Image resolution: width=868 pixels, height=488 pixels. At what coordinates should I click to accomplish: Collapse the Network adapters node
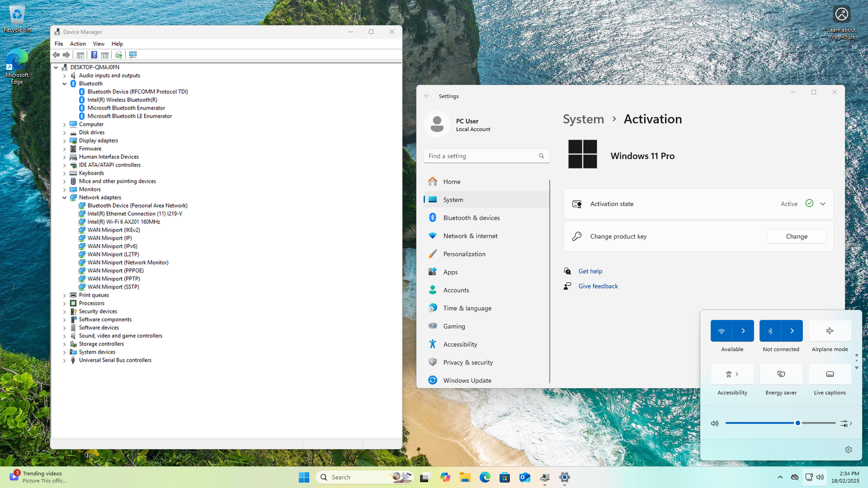(65, 198)
